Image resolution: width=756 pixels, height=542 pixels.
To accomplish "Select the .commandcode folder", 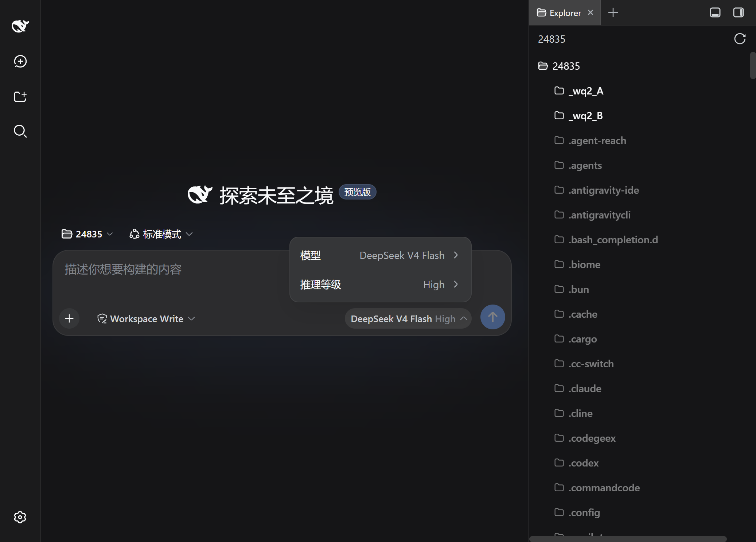I will [597, 488].
